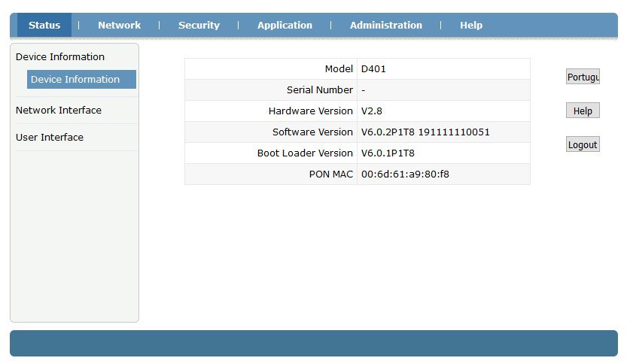630x364 pixels.
Task: Open User Interface in the sidebar
Action: coord(50,138)
